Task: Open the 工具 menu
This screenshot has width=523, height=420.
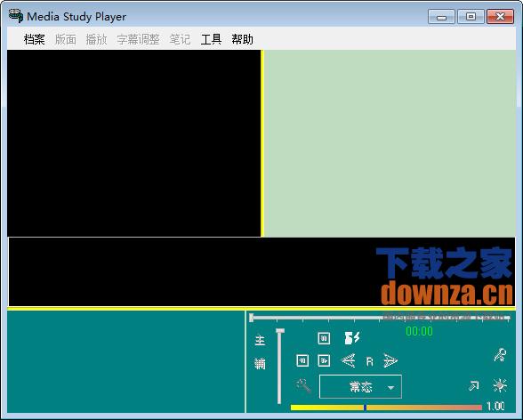Action: pyautogui.click(x=211, y=39)
